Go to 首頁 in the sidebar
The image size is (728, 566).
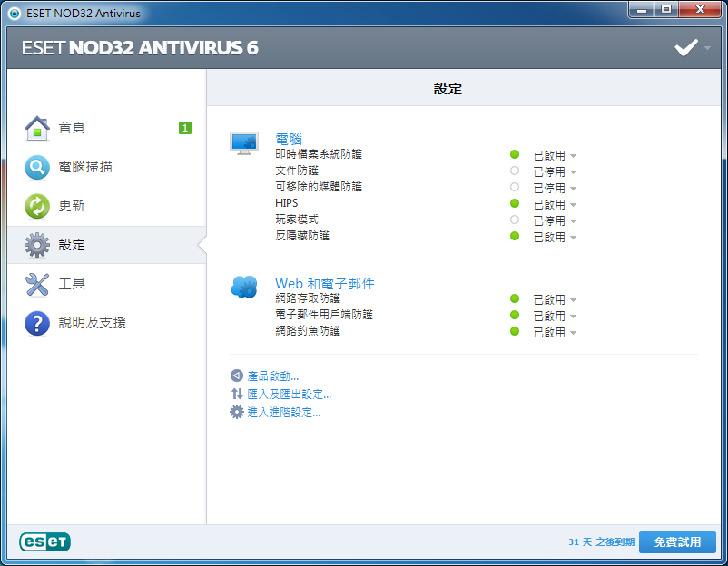(x=107, y=128)
